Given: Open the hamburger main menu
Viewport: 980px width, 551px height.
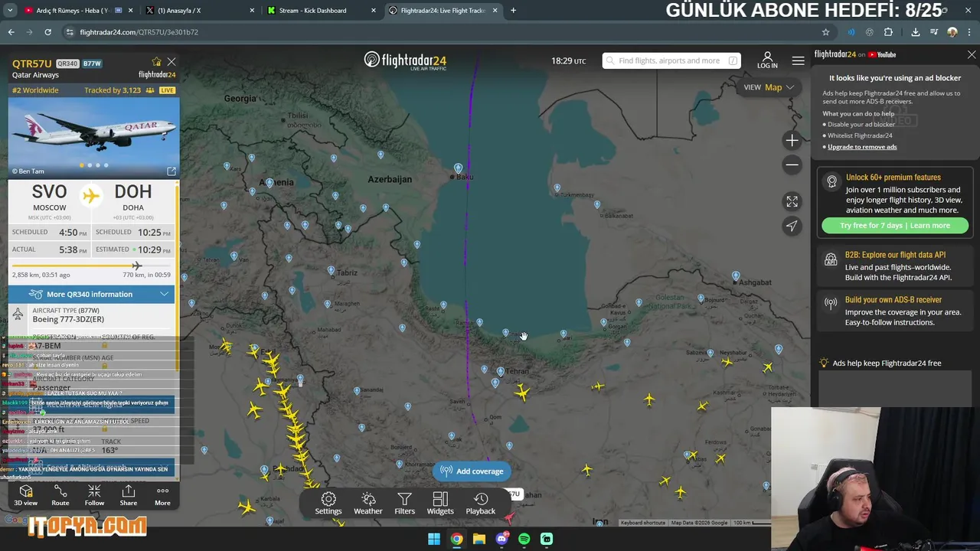Looking at the screenshot, I should [798, 60].
